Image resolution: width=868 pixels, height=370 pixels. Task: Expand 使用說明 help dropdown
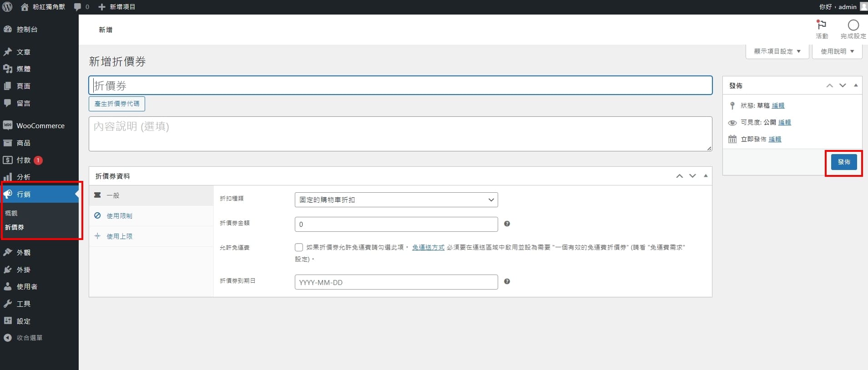[x=838, y=51]
